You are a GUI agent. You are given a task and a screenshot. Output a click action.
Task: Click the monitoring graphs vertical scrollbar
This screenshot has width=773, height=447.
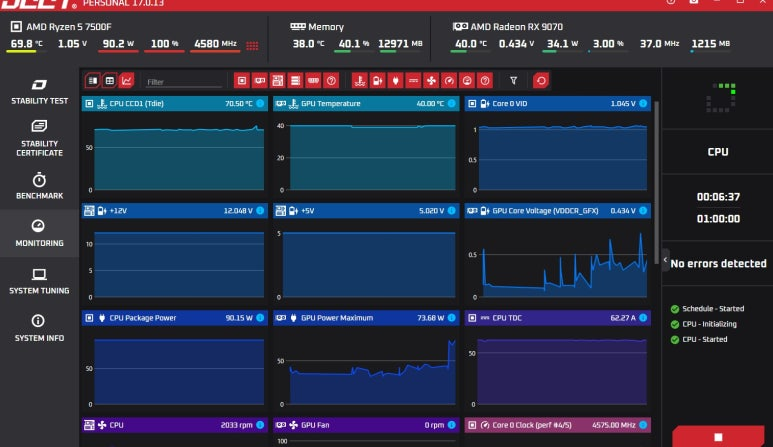656,182
